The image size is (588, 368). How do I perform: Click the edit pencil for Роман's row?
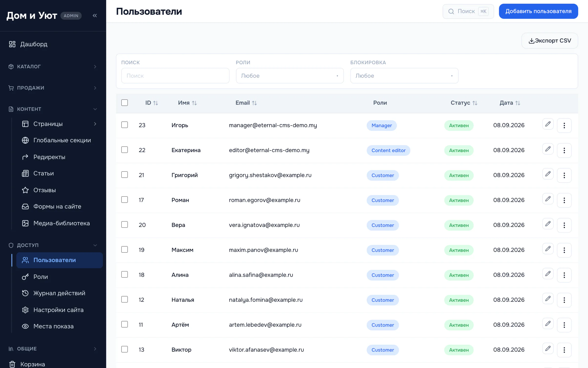click(x=548, y=199)
